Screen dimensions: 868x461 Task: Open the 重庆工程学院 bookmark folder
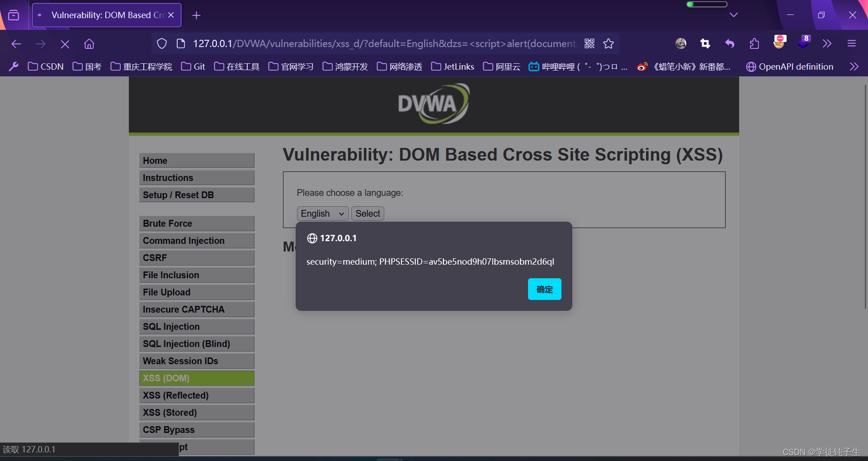[142, 67]
